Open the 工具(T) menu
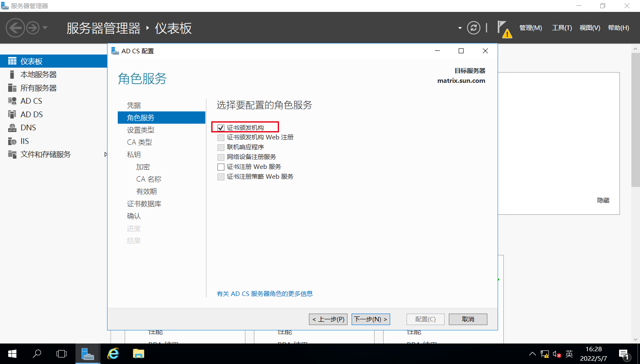This screenshot has width=640, height=364. pos(562,28)
